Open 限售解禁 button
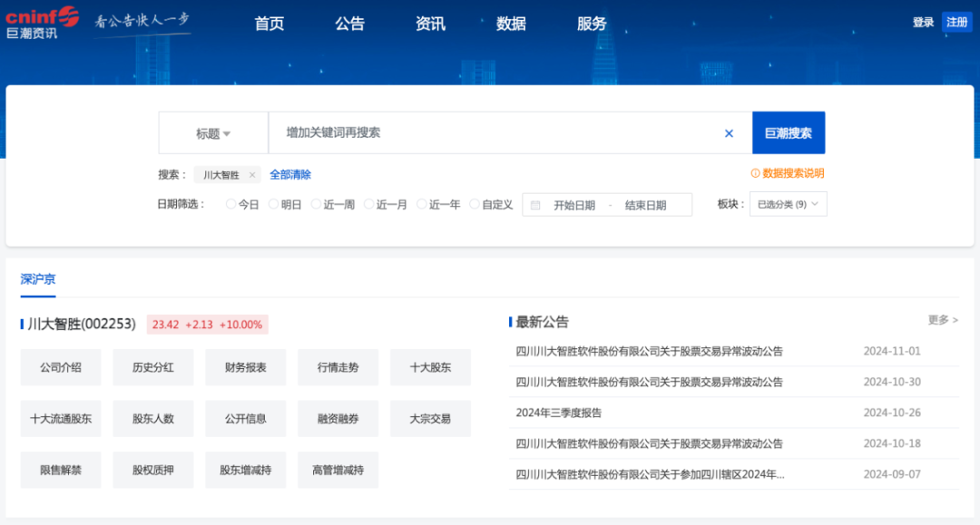This screenshot has width=980, height=525. coord(61,470)
